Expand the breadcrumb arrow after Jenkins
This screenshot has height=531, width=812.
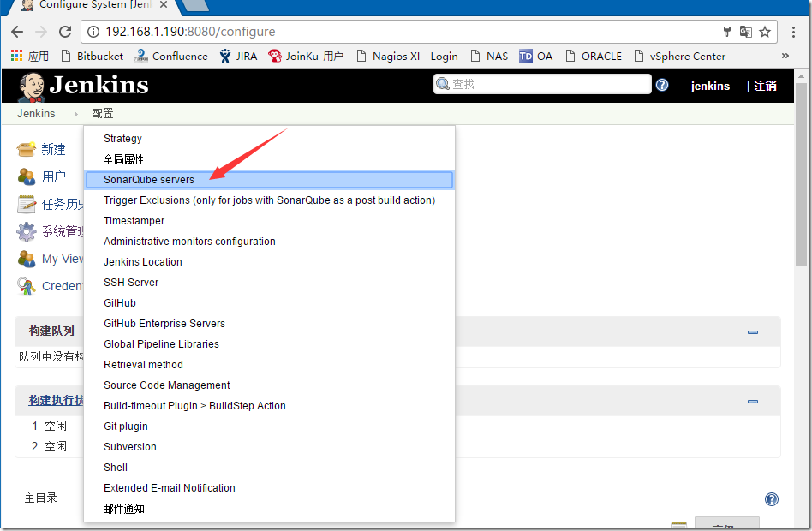(75, 114)
